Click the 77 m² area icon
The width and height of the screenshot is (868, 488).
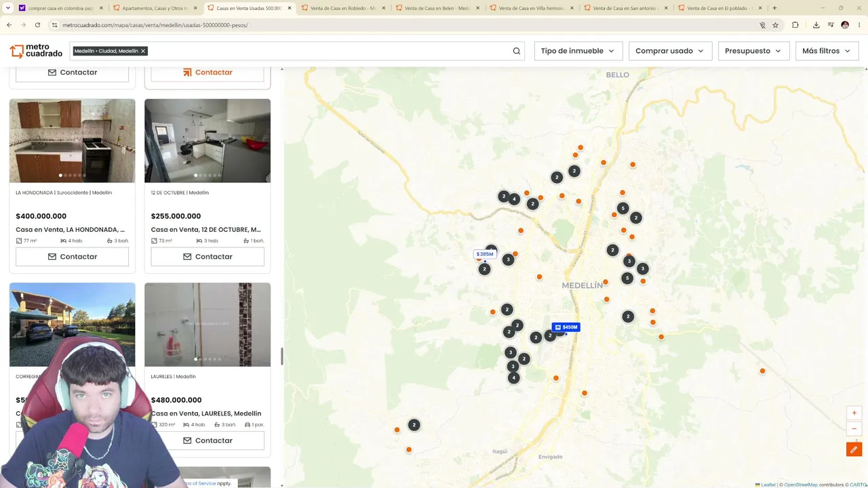point(19,241)
